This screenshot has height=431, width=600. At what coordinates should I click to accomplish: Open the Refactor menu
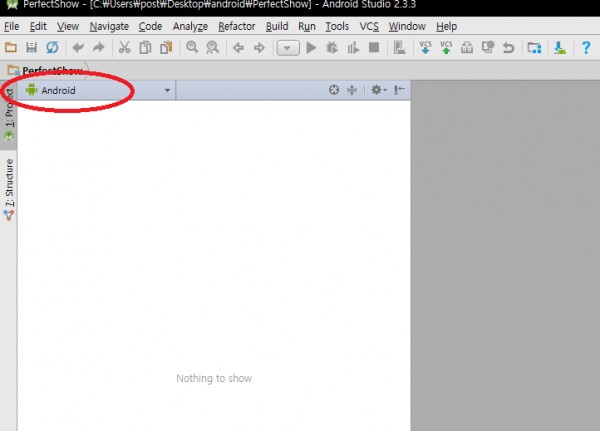pyautogui.click(x=236, y=26)
